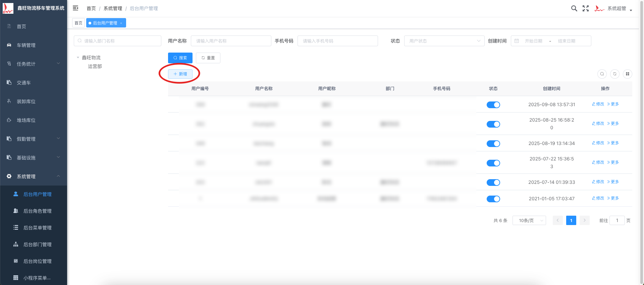Expand the 假勤管理 sidebar menu

tap(34, 139)
